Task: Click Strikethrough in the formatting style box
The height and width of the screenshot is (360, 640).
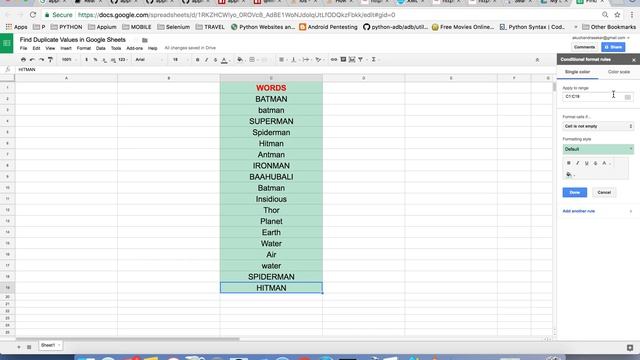Action: (x=596, y=163)
